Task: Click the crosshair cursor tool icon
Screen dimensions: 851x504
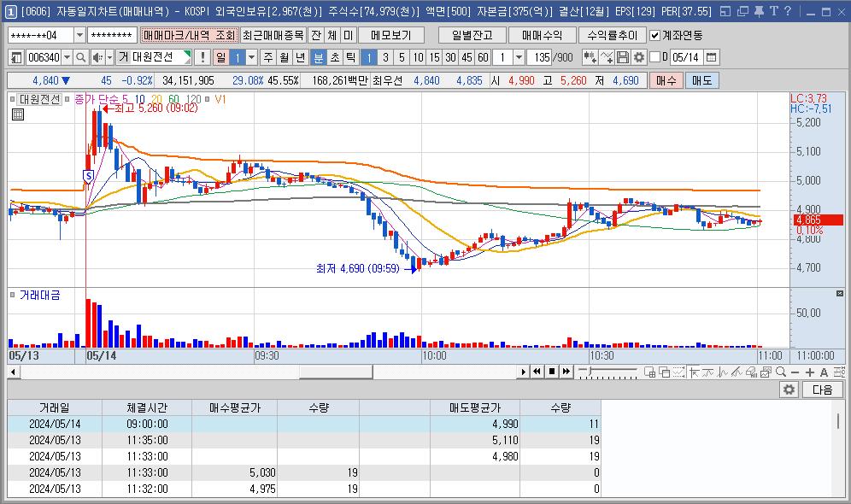Action: [694, 372]
